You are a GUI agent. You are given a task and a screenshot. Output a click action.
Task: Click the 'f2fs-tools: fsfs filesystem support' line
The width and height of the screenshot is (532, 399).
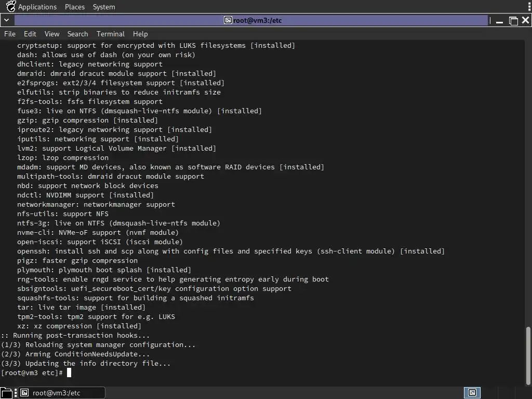coord(90,101)
